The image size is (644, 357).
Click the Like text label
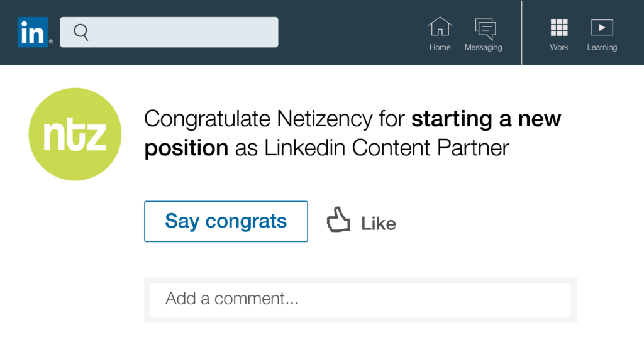tap(379, 224)
